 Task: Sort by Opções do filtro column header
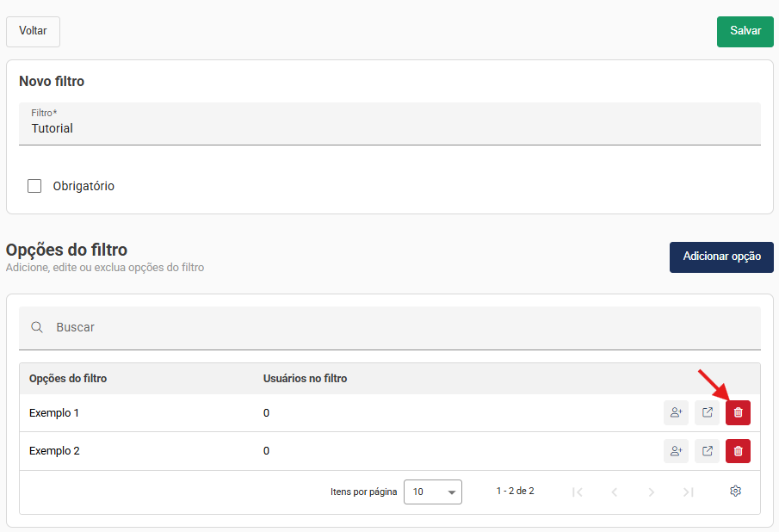[x=68, y=379]
